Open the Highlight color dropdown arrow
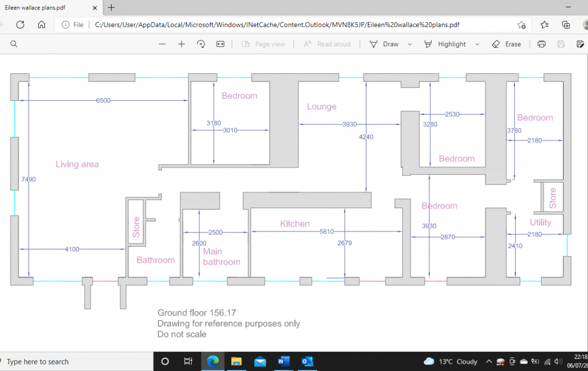This screenshot has width=588, height=371. coord(477,44)
